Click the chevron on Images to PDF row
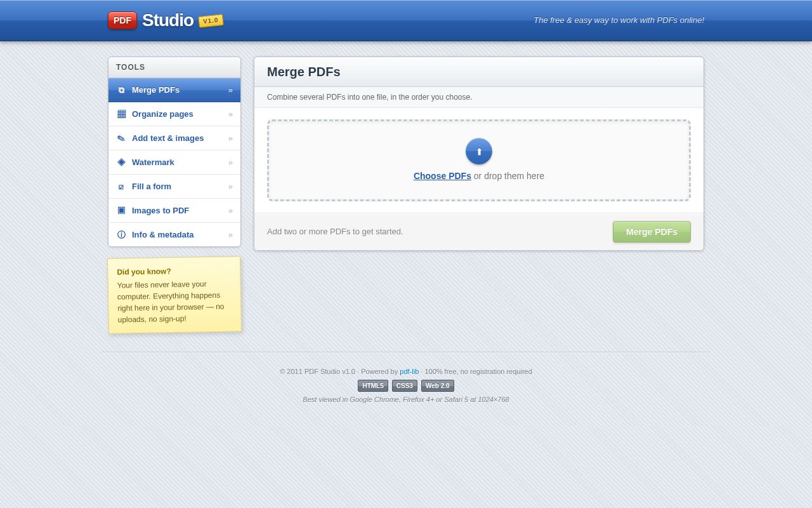 click(x=230, y=211)
